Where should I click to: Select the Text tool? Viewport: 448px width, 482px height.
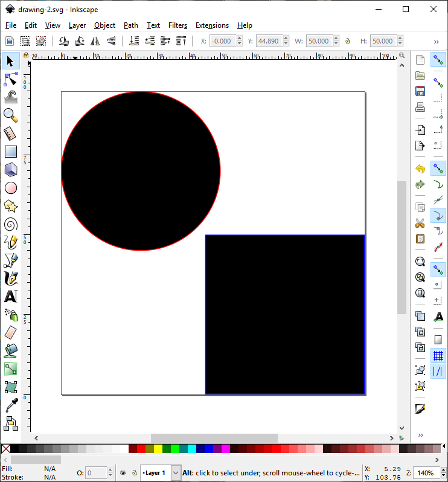pyautogui.click(x=10, y=297)
